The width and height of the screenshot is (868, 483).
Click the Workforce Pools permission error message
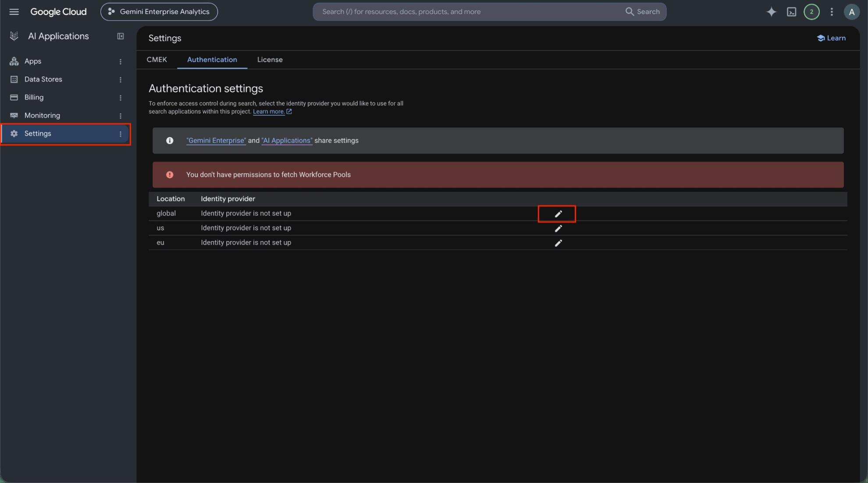[x=498, y=175]
